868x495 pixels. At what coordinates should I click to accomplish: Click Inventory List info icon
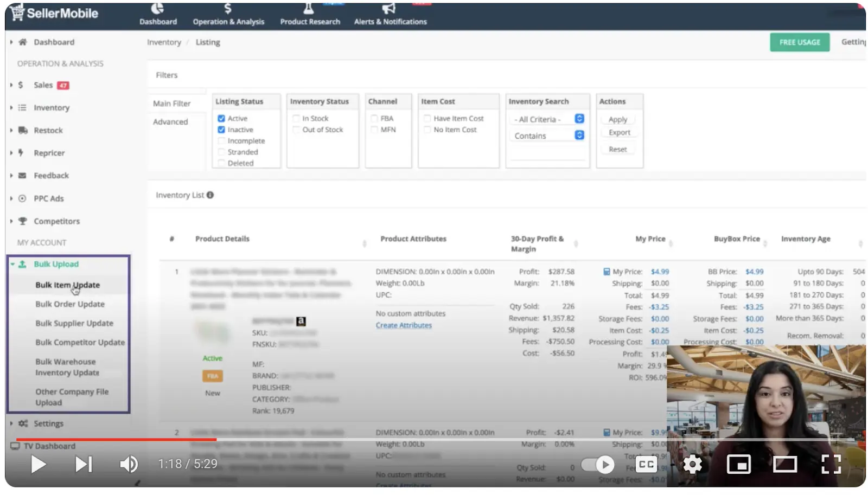(x=210, y=195)
